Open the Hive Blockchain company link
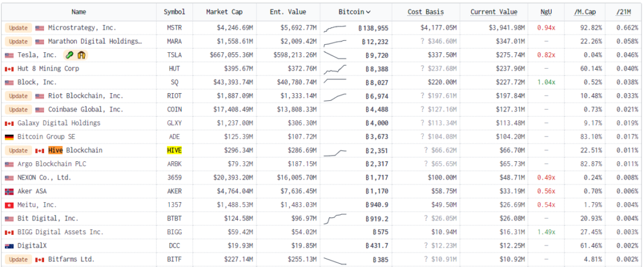 [x=75, y=151]
